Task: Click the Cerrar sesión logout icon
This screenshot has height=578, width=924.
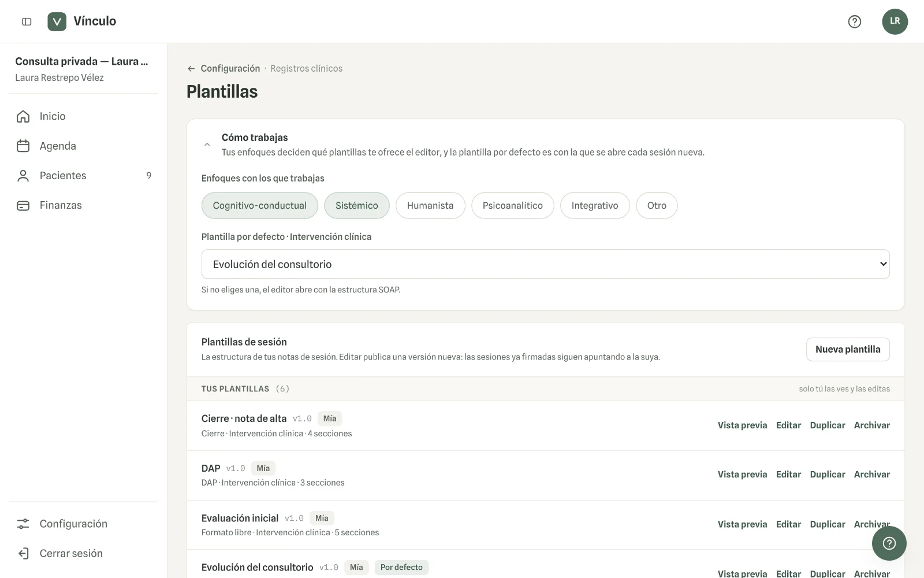Action: click(23, 553)
